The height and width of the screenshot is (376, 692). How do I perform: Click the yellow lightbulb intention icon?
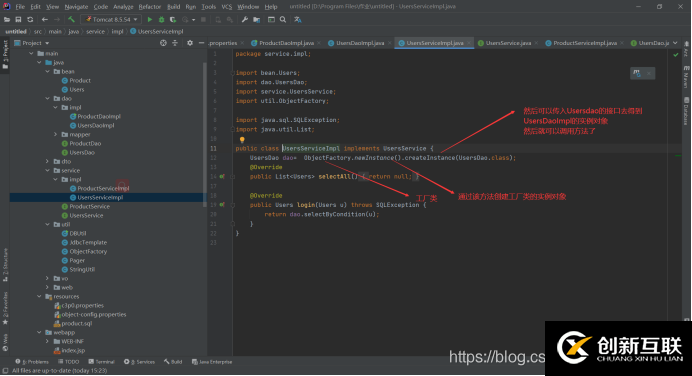[242, 140]
